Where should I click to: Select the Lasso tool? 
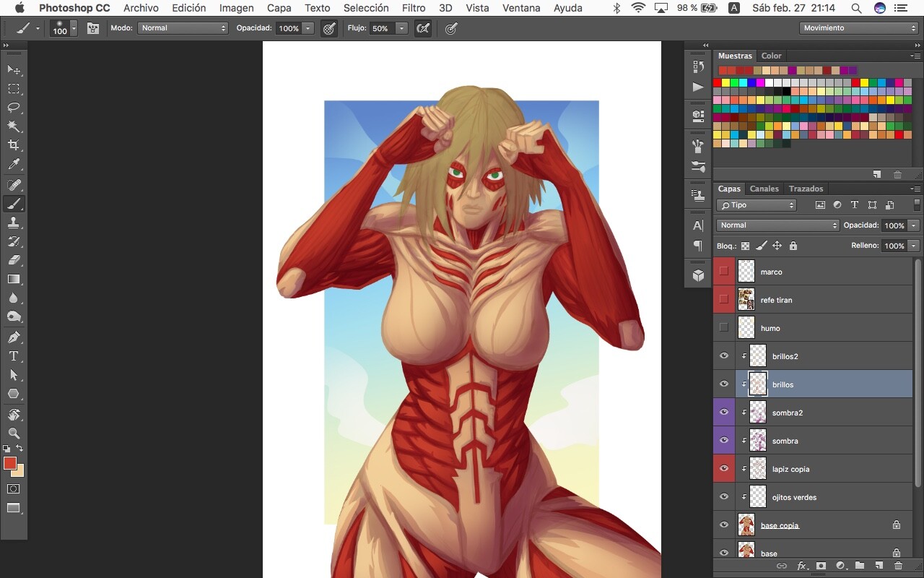pos(14,108)
